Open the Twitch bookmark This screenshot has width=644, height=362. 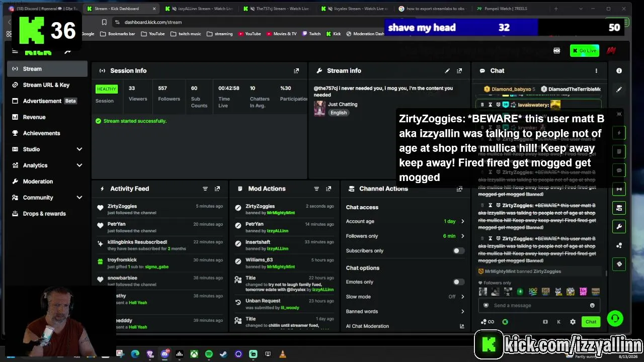[x=311, y=34]
